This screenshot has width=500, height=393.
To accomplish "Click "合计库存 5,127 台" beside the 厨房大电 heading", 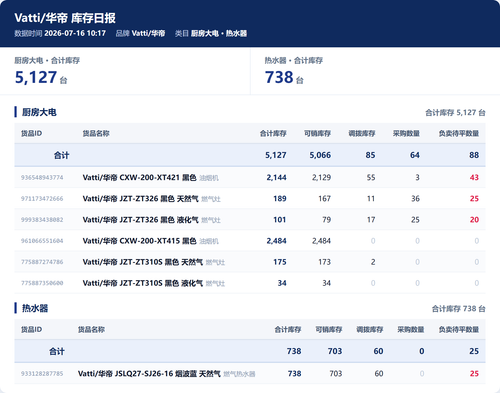I will pyautogui.click(x=455, y=113).
